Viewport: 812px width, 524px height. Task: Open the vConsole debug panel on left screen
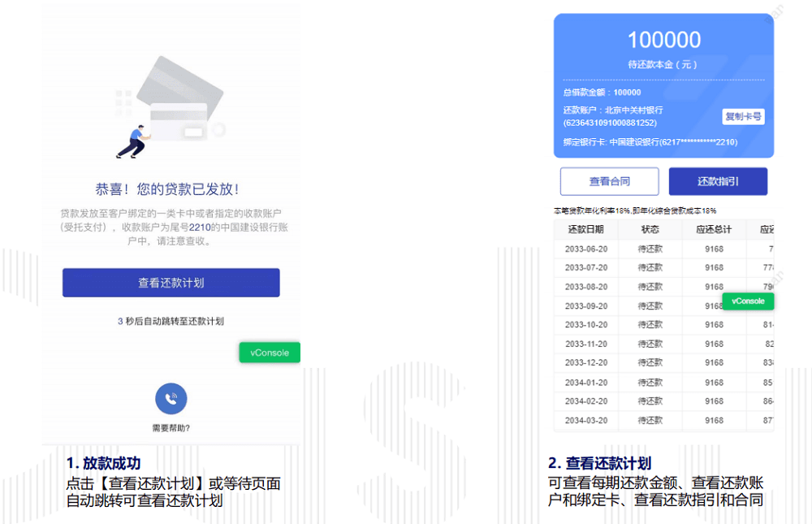pos(269,352)
